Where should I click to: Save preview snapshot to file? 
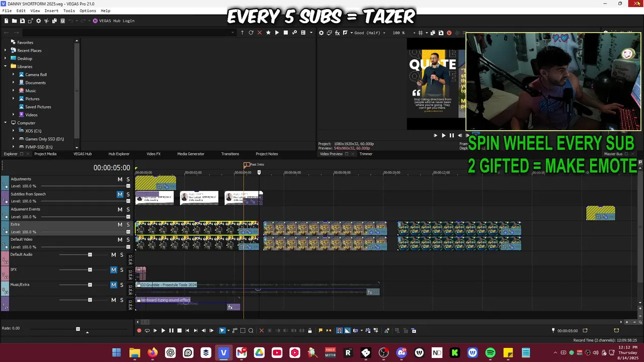[x=441, y=33]
